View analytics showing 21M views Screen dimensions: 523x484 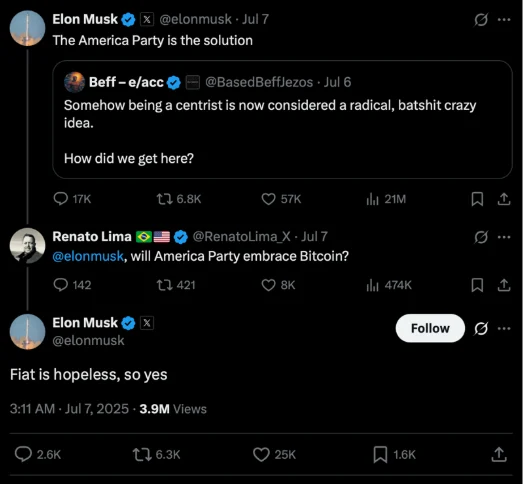[x=386, y=199]
